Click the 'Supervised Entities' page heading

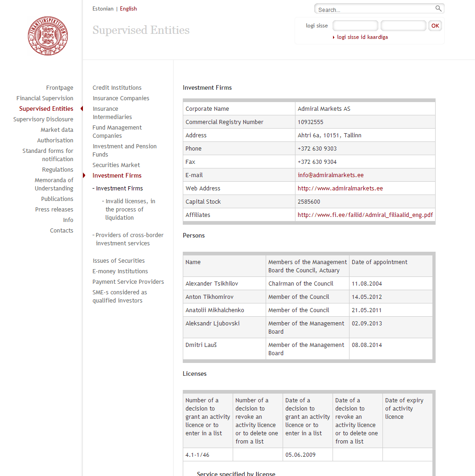[x=141, y=30]
